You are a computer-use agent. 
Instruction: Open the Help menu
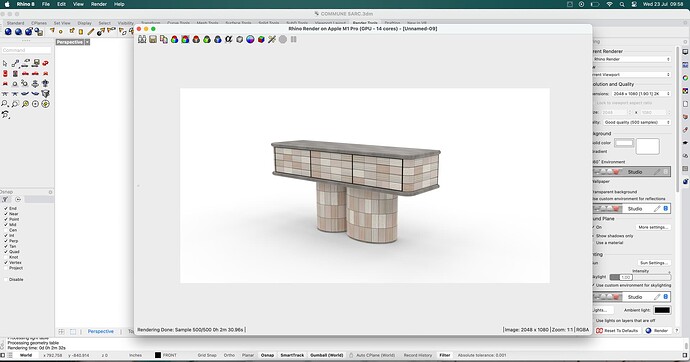coord(119,4)
